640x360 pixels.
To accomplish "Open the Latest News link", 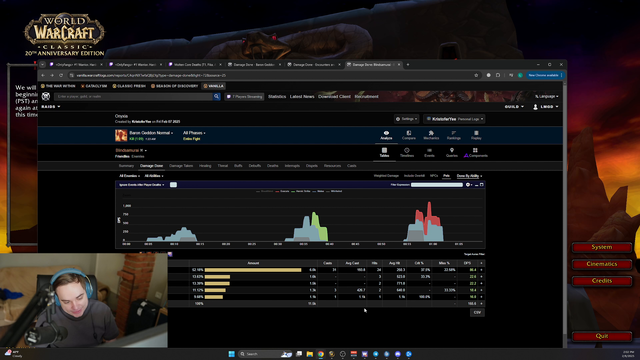I will pyautogui.click(x=302, y=97).
